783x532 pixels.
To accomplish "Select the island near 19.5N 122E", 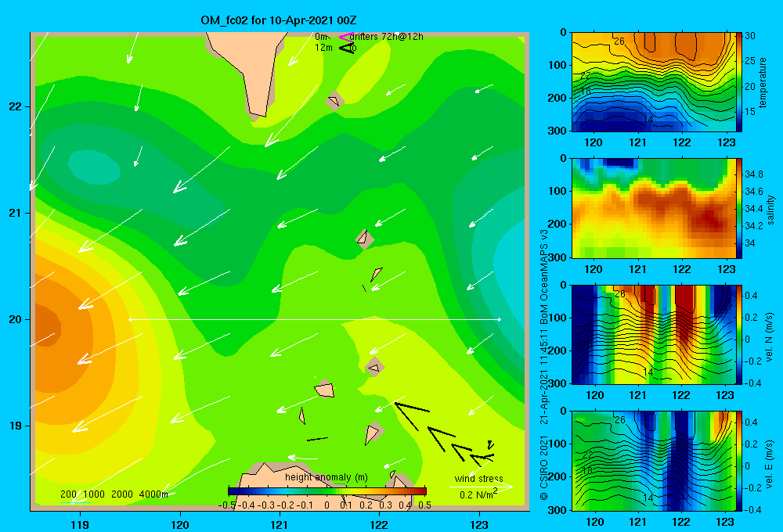I will pyautogui.click(x=374, y=367).
